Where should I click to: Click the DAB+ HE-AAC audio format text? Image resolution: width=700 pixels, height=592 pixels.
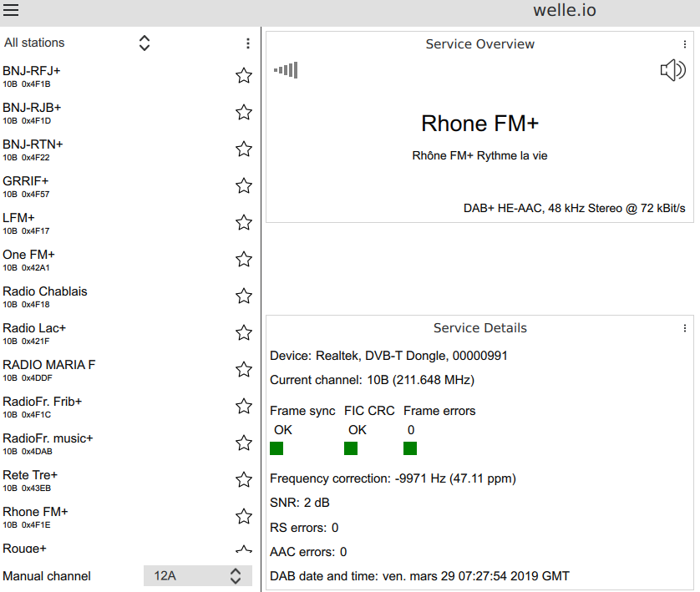574,209
